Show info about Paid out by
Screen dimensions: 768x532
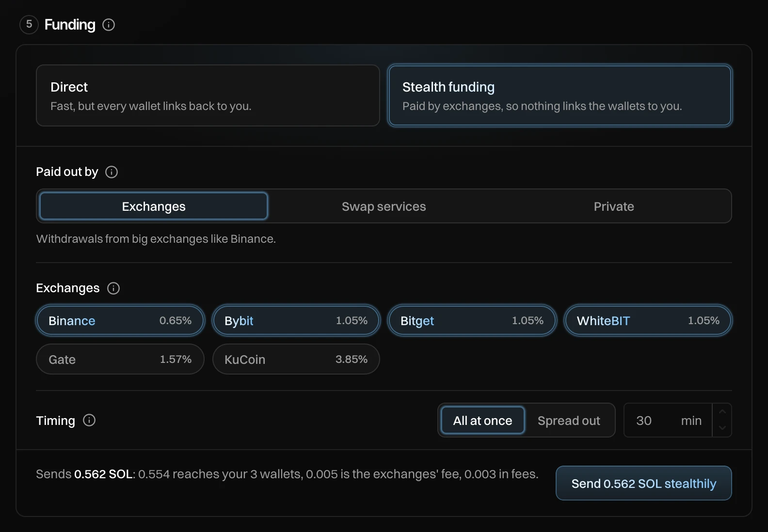pyautogui.click(x=112, y=172)
